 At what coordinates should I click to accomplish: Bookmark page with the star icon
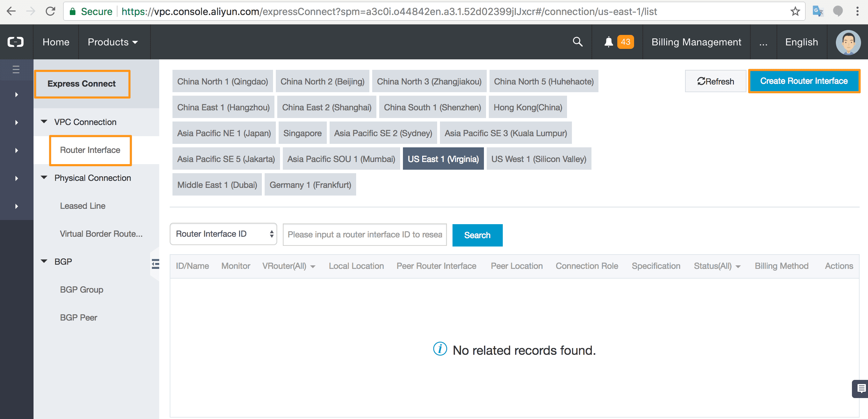click(795, 12)
